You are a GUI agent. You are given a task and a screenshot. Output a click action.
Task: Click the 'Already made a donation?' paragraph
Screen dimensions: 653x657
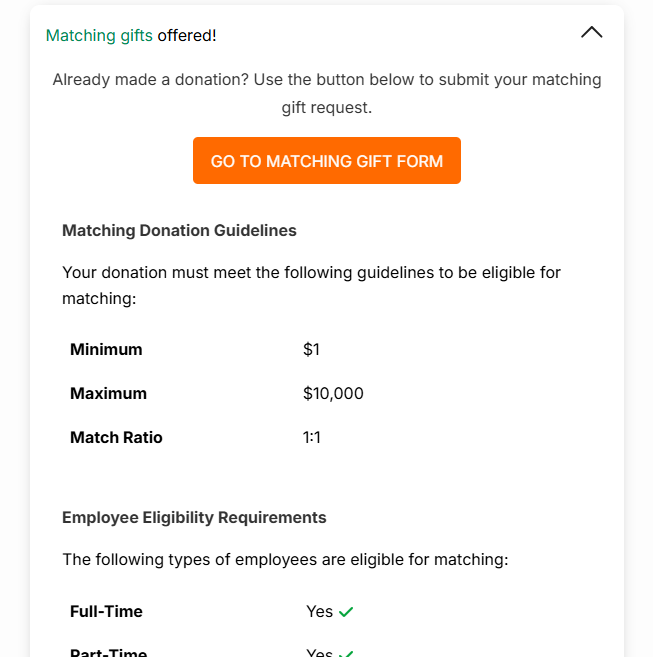[326, 93]
